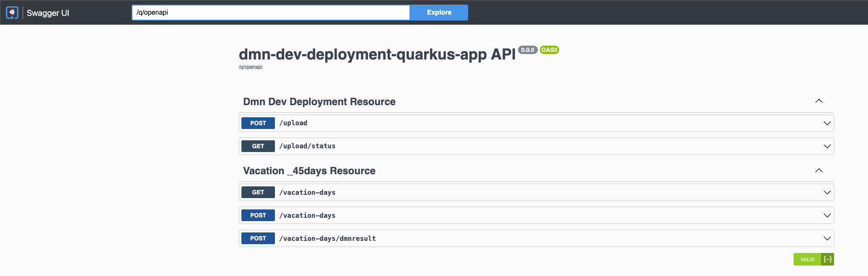Open the /q/openapi link under the title
This screenshot has width=868, height=276.
pos(251,67)
